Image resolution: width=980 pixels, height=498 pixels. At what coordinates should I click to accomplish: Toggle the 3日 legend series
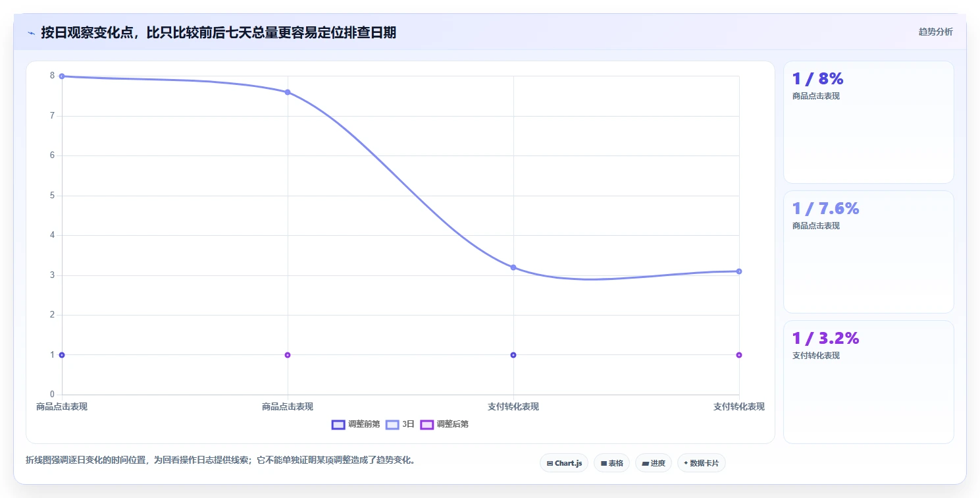400,424
